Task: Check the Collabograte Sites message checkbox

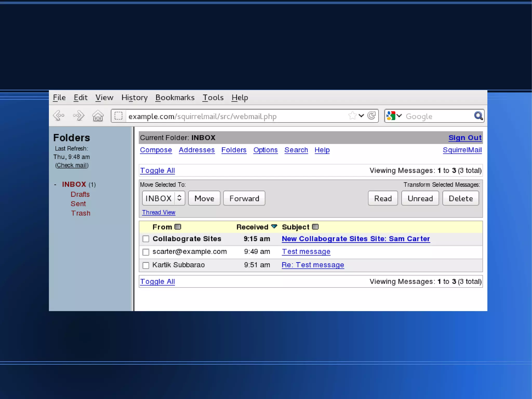Action: 146,239
